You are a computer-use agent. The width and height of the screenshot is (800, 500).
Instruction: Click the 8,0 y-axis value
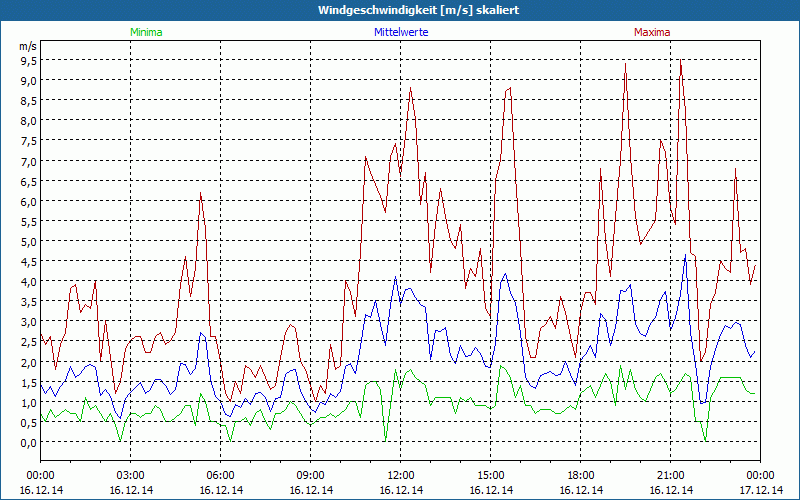pos(29,120)
